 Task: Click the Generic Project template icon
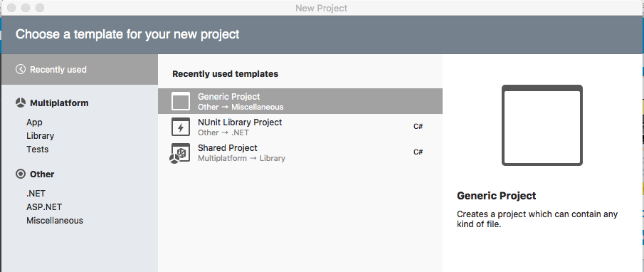[x=181, y=101]
